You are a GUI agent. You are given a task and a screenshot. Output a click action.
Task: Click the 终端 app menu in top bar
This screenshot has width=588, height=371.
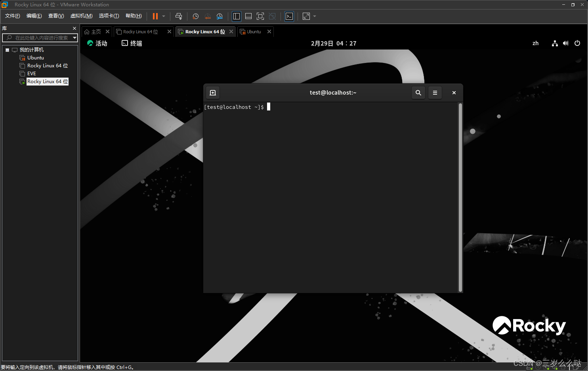click(x=132, y=43)
